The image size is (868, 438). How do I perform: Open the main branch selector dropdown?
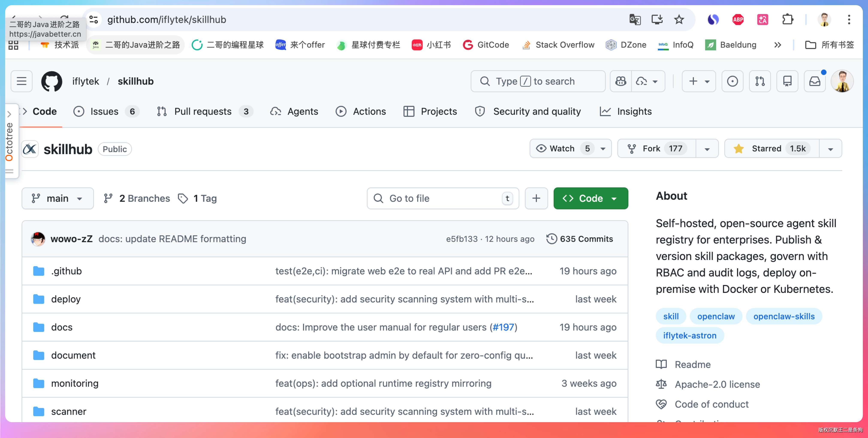click(58, 198)
